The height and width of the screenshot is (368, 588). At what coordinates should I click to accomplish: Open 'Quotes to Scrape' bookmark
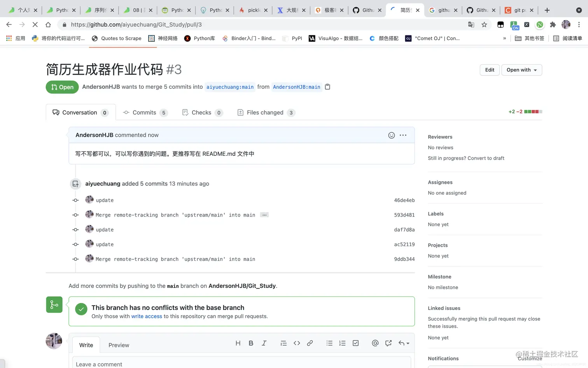[116, 38]
